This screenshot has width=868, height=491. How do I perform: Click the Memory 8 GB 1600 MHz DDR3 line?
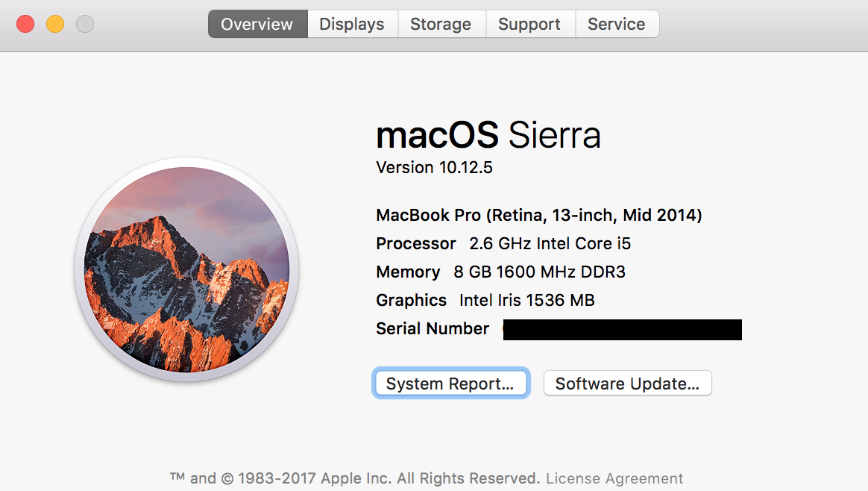(500, 272)
